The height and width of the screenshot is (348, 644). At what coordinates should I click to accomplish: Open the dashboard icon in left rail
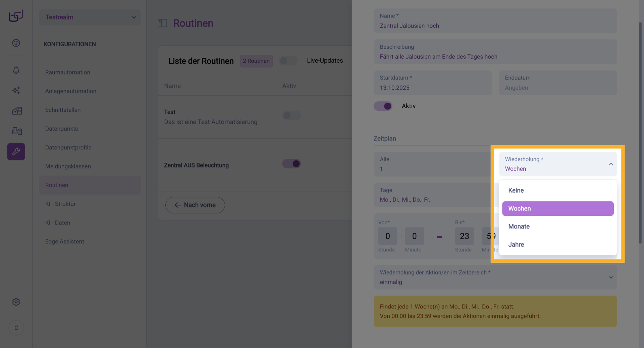tap(16, 43)
